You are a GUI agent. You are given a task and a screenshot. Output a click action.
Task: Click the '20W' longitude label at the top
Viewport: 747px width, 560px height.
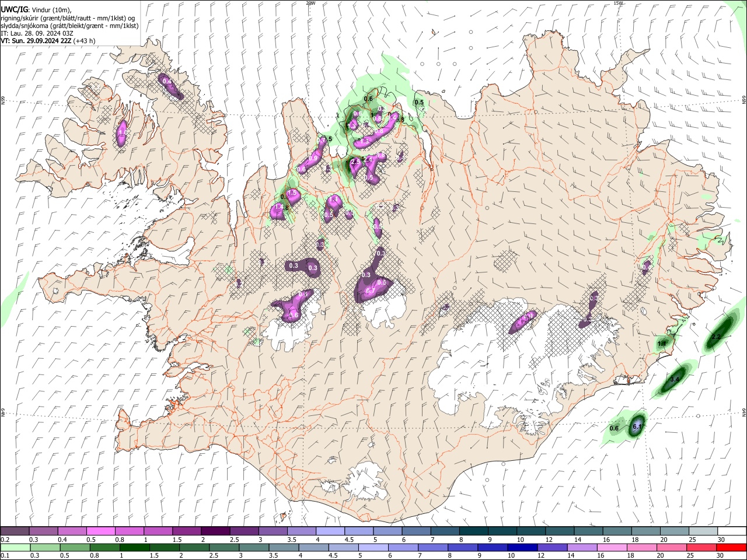pos(310,3)
